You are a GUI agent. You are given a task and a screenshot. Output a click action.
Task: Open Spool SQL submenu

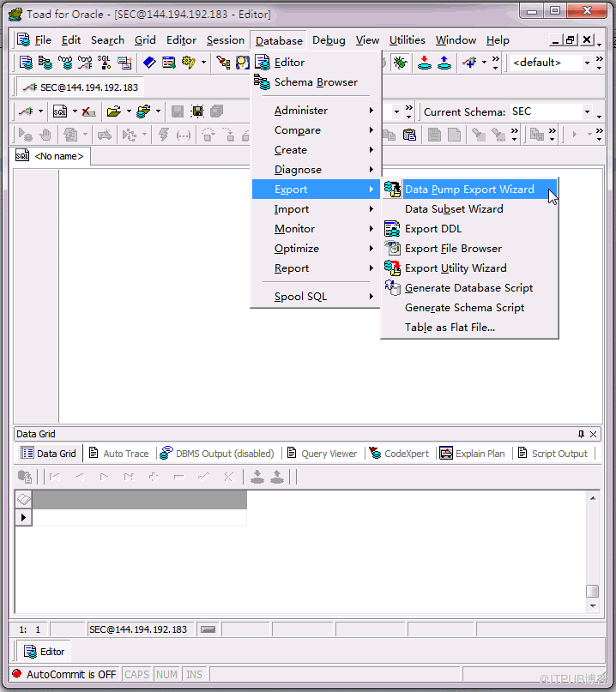(x=317, y=297)
